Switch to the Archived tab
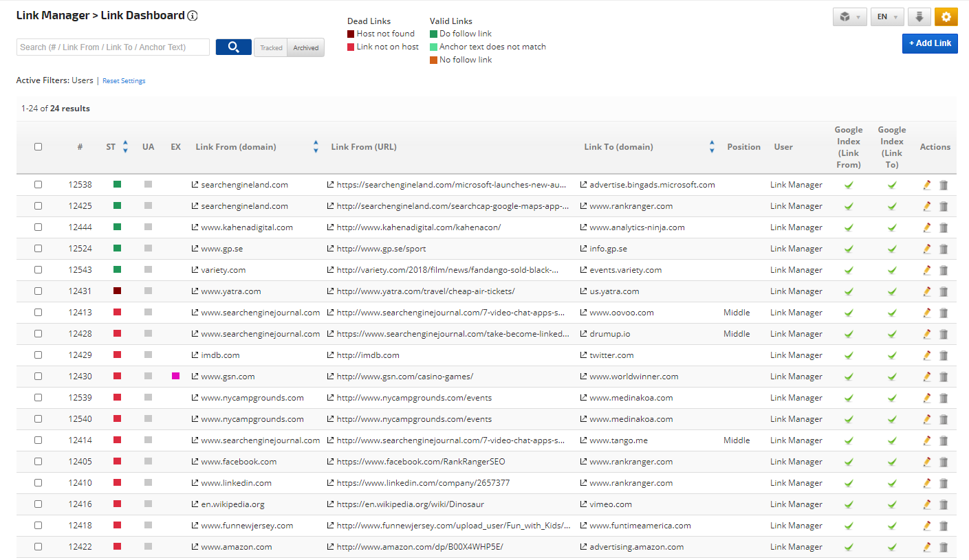The image size is (969, 560). coord(305,47)
